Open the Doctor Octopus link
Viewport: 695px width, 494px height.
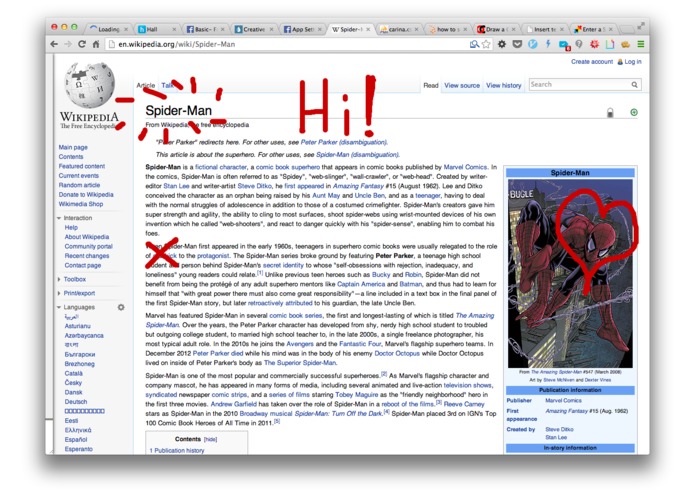pos(397,353)
